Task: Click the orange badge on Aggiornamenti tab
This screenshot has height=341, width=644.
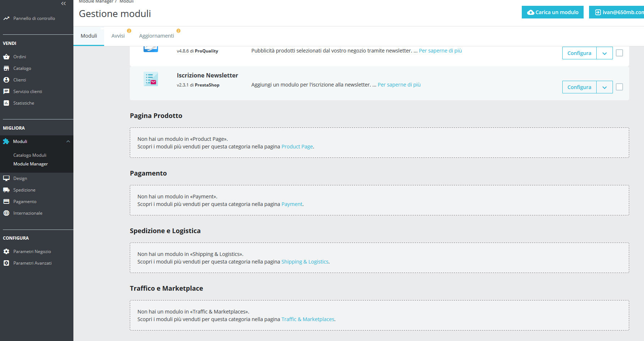Action: [x=178, y=31]
